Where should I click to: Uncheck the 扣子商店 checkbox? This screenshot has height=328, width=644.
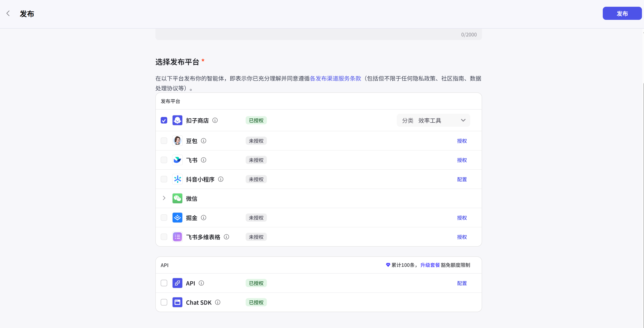pos(164,120)
